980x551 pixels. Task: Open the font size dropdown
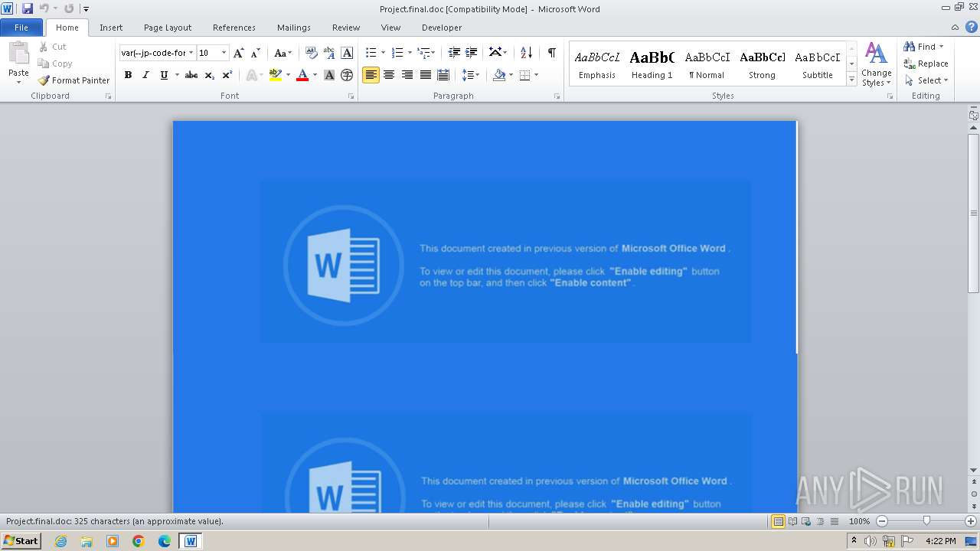click(224, 53)
